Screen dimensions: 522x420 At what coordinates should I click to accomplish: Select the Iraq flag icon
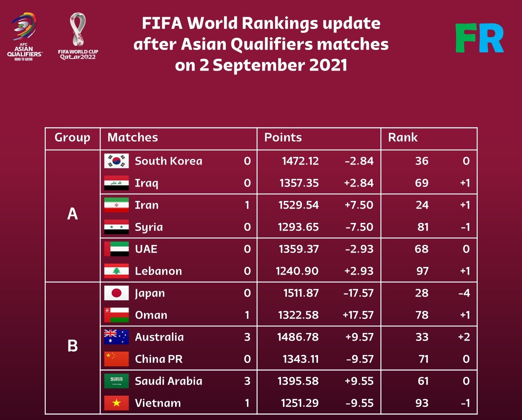116,183
